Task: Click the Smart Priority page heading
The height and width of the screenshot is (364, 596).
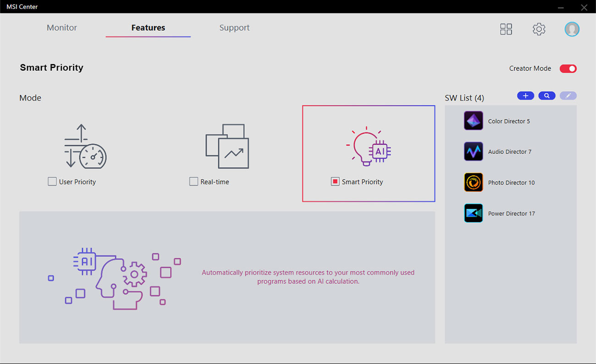Action: pos(52,68)
